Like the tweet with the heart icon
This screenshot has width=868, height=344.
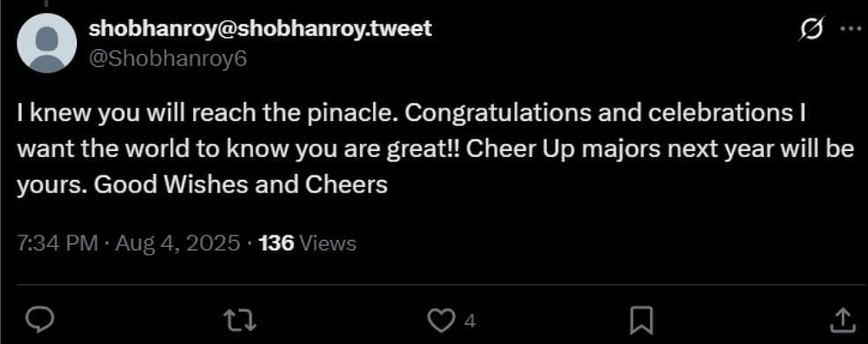[x=441, y=320]
